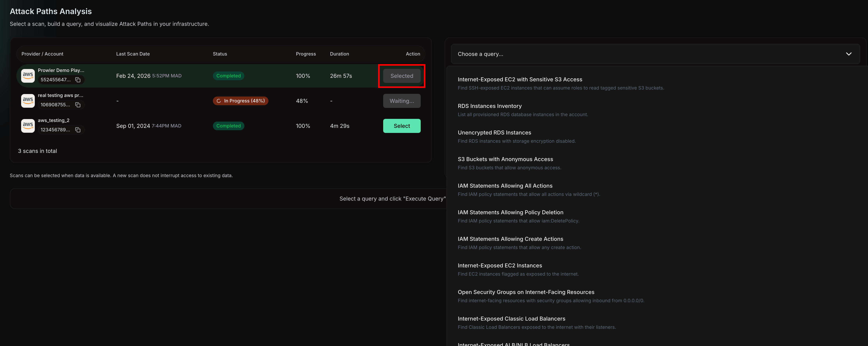Click the AWS icon for Prowler Demo Play account
This screenshot has height=346, width=868.
(28, 75)
